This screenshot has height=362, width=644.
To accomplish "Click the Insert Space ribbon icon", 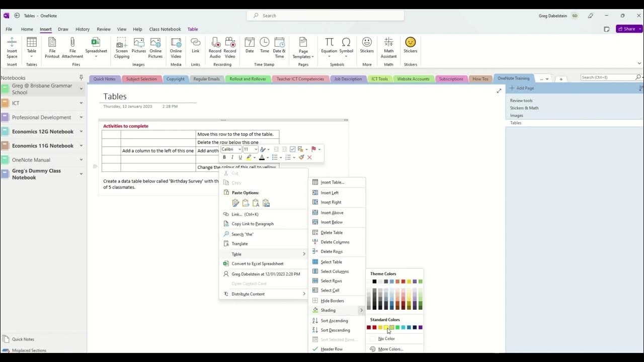I will pyautogui.click(x=12, y=43).
